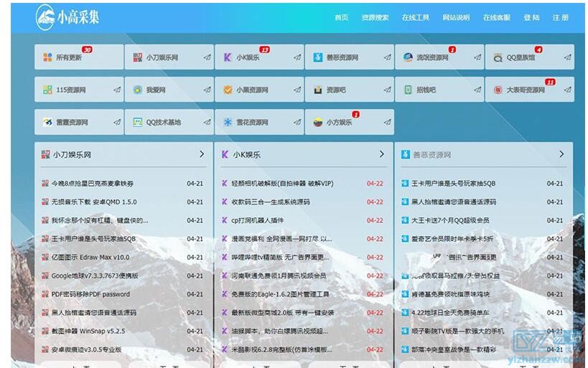Click the 我爱网 card's round icon
Viewport: 588px width, 368px height.
click(138, 90)
